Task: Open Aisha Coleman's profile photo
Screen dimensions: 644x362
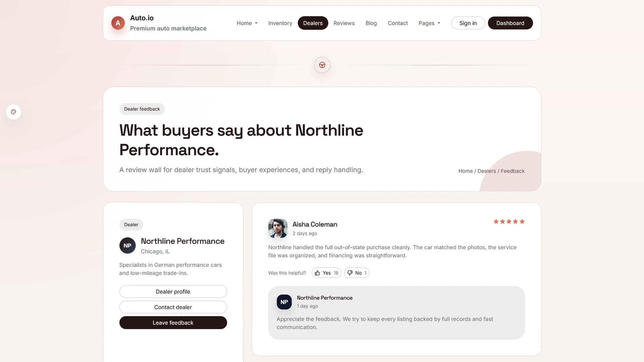Action: 278,228
